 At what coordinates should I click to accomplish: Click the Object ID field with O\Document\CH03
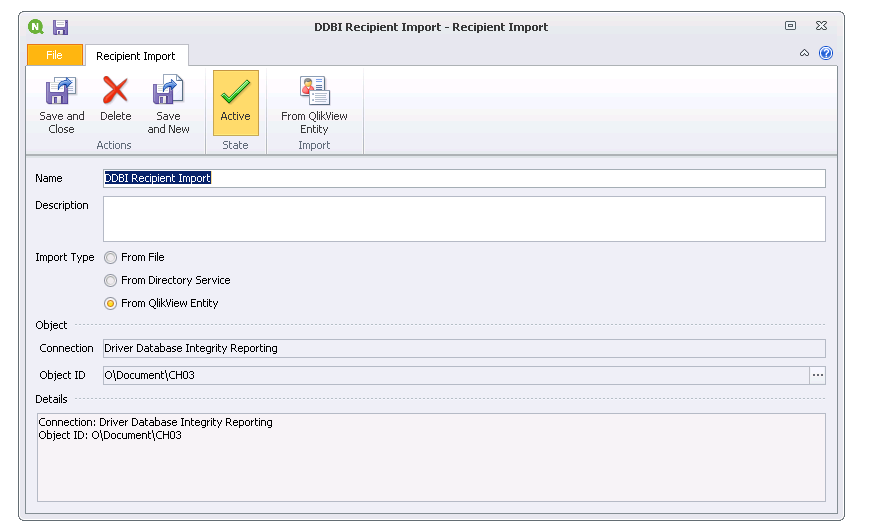[456, 375]
